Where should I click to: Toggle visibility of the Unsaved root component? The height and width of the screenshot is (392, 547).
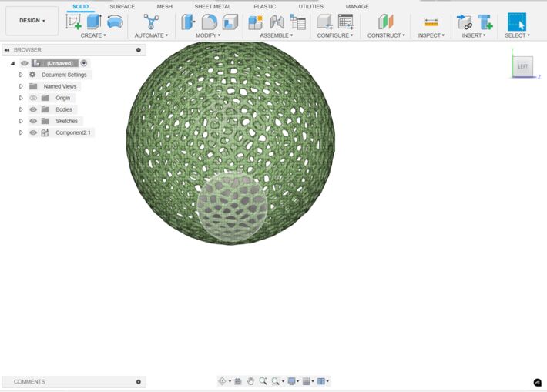point(25,63)
